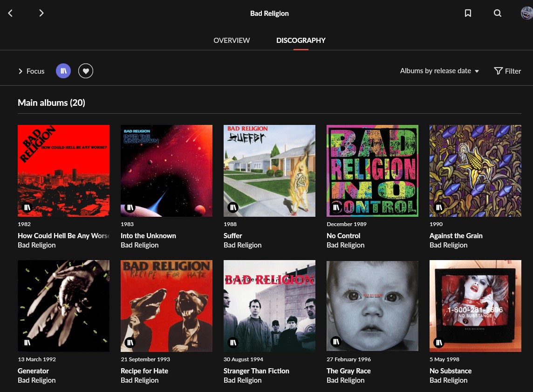Open bookmarks icon in header
533x392 pixels.
point(468,13)
